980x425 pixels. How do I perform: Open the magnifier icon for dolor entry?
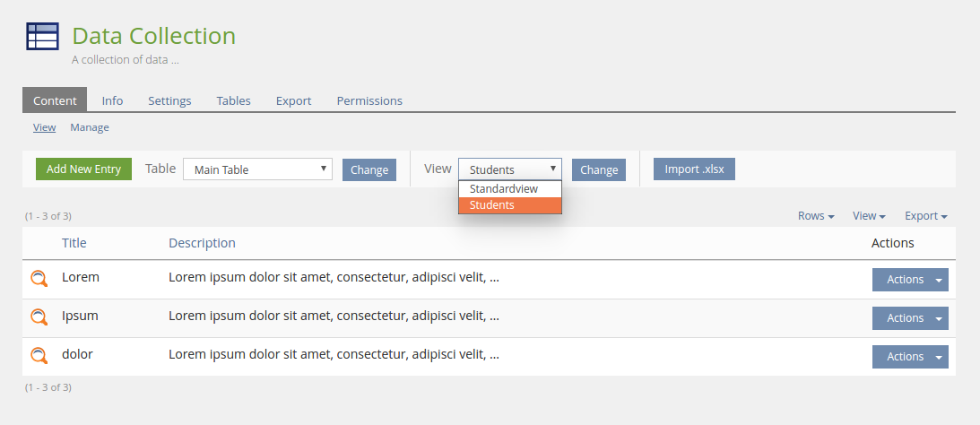pyautogui.click(x=39, y=356)
